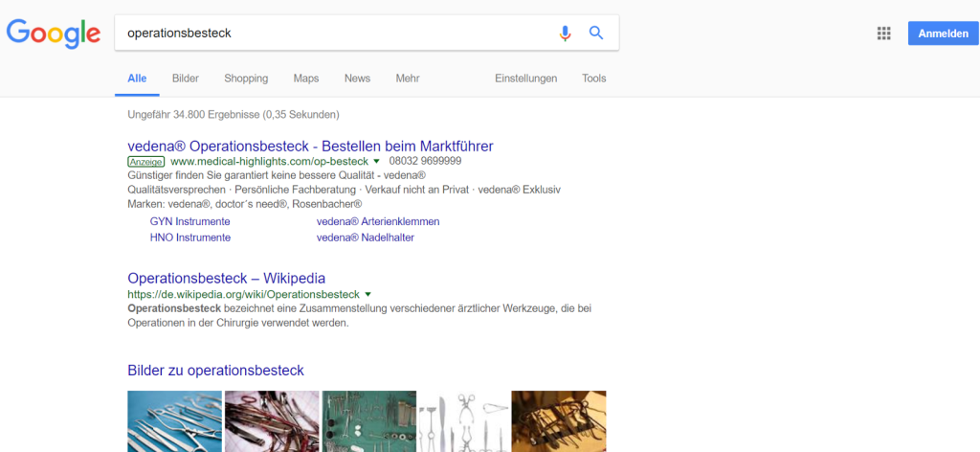Click the blue magnifying glass search icon
This screenshot has width=980, height=452.
[596, 34]
